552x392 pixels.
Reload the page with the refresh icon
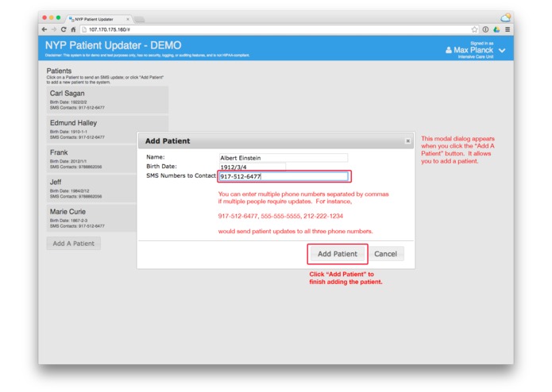click(64, 29)
